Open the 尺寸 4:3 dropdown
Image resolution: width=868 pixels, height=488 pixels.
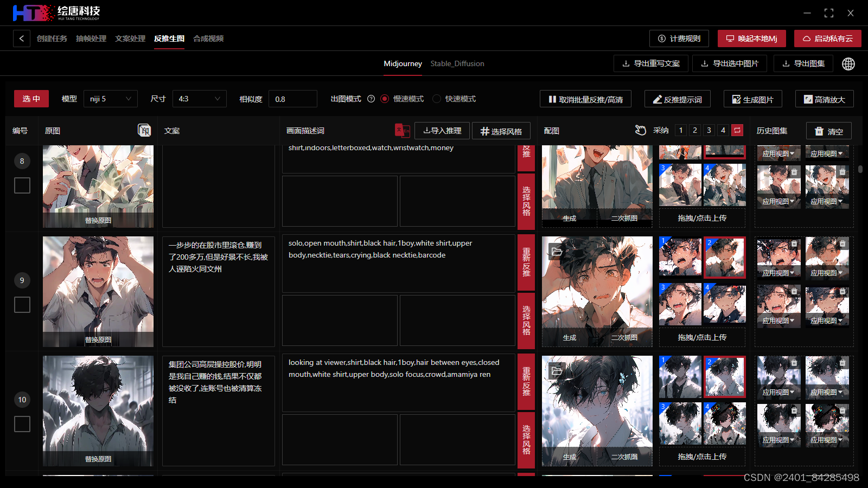[200, 99]
